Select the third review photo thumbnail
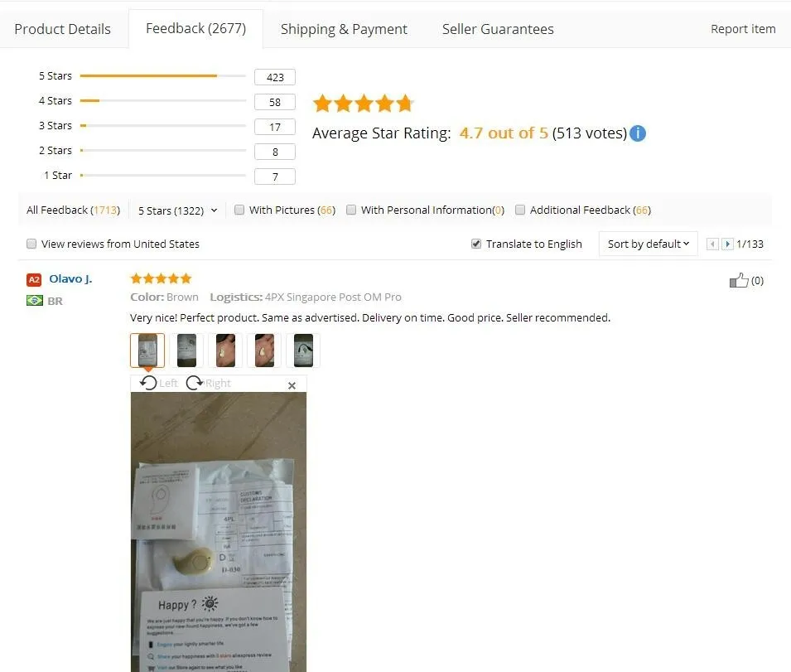 (x=225, y=351)
